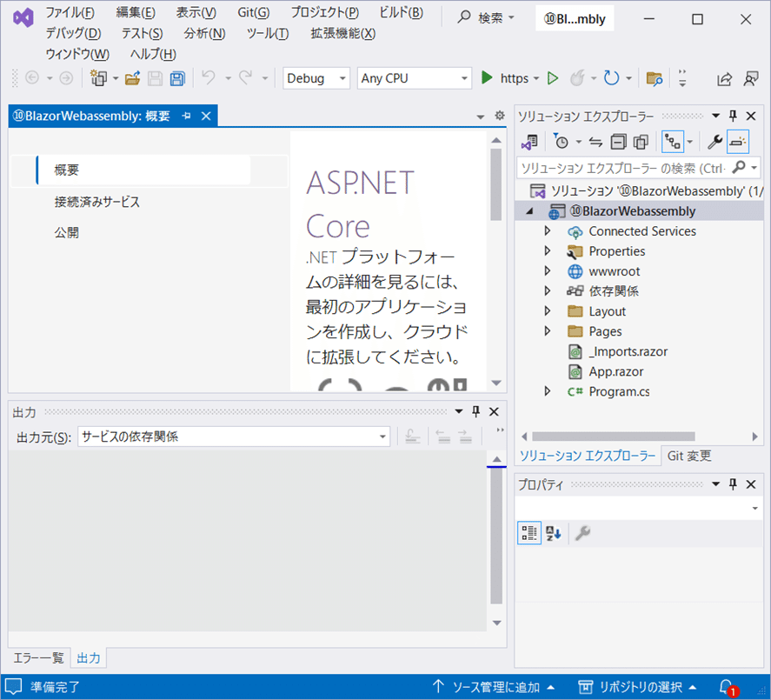
Task: Toggle auto-hide pin on Output panel
Action: (475, 411)
